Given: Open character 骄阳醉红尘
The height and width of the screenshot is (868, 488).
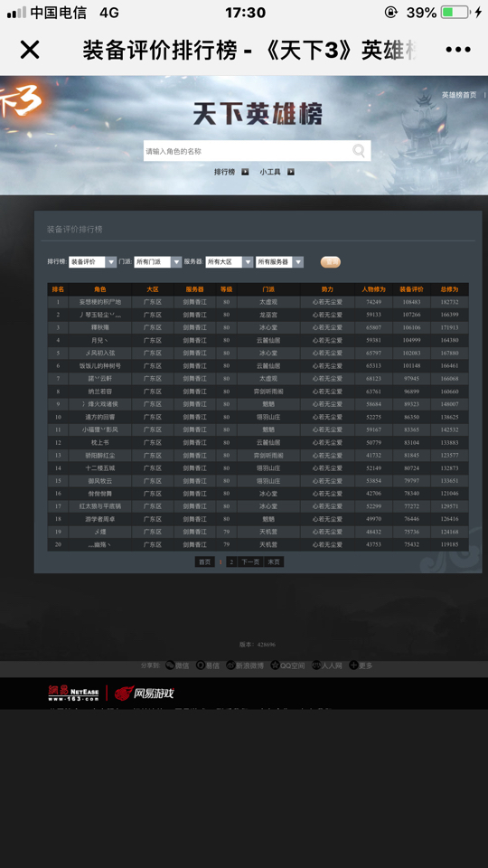Looking at the screenshot, I should [x=100, y=455].
